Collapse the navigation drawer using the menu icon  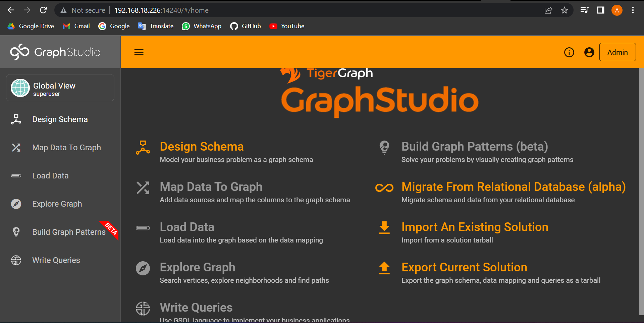tap(139, 52)
